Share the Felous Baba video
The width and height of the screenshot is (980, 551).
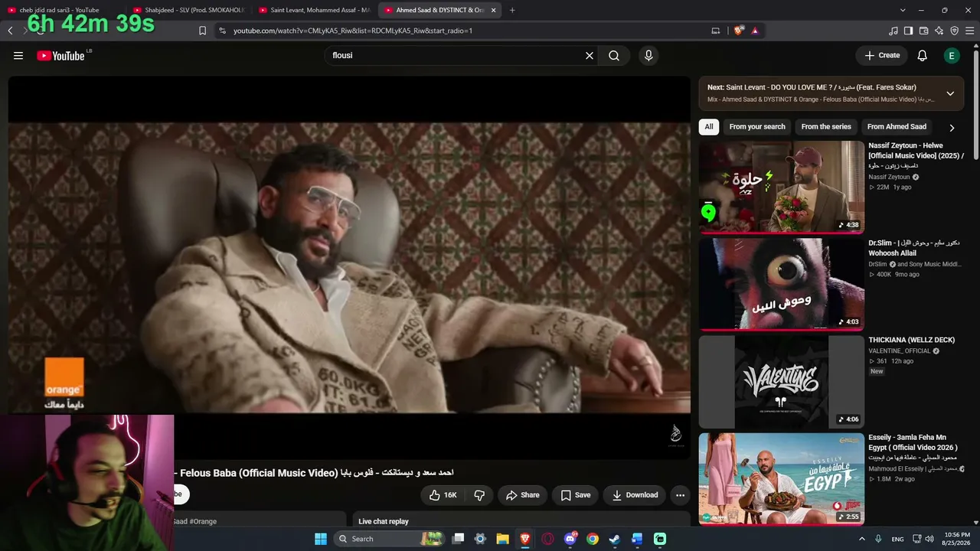[522, 495]
